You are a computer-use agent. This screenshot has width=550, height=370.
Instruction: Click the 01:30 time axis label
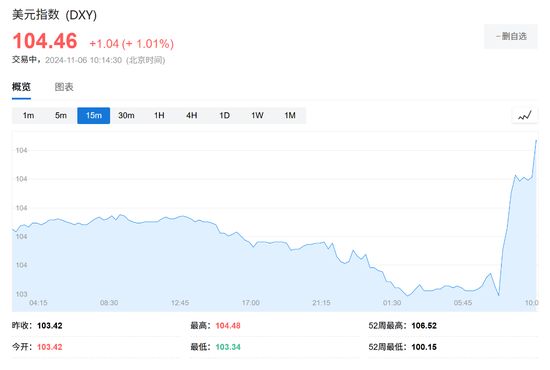(x=392, y=303)
